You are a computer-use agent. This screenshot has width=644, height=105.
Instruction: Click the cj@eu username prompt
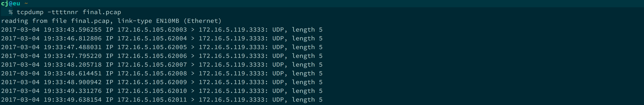[x=10, y=3]
